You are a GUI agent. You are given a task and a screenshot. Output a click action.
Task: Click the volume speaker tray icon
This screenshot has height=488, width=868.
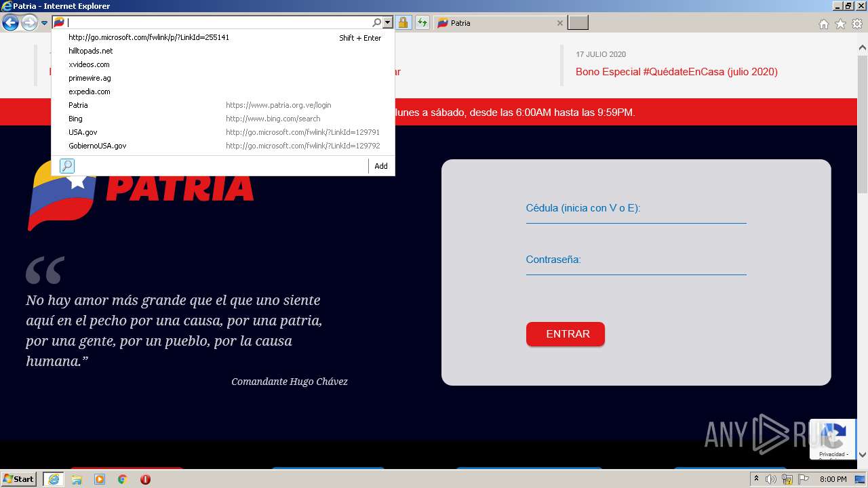click(x=771, y=479)
